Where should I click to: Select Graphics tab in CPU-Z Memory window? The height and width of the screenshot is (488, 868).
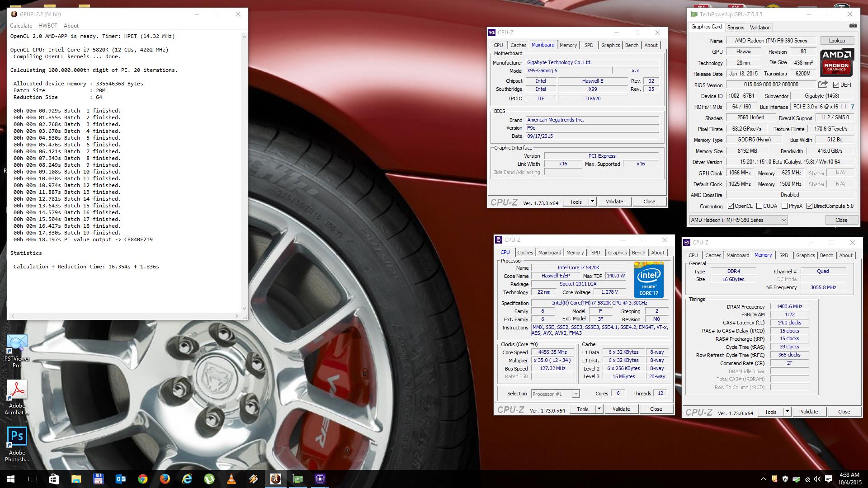(805, 255)
